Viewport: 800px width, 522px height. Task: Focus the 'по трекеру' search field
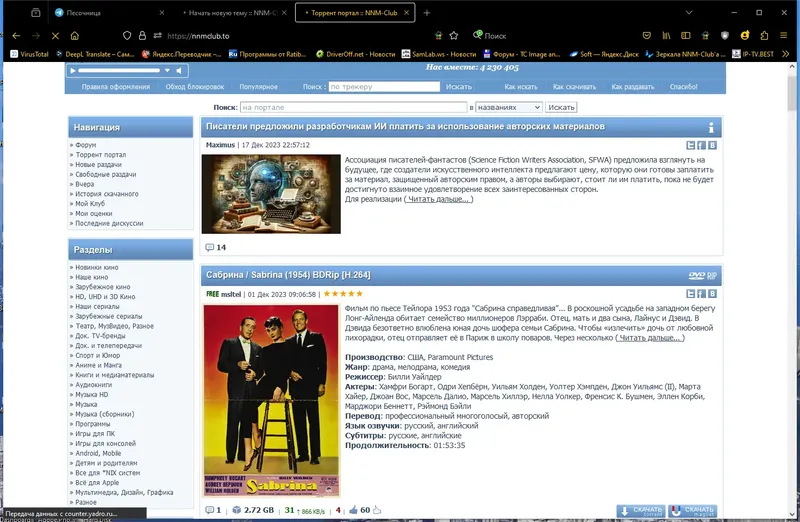(384, 87)
